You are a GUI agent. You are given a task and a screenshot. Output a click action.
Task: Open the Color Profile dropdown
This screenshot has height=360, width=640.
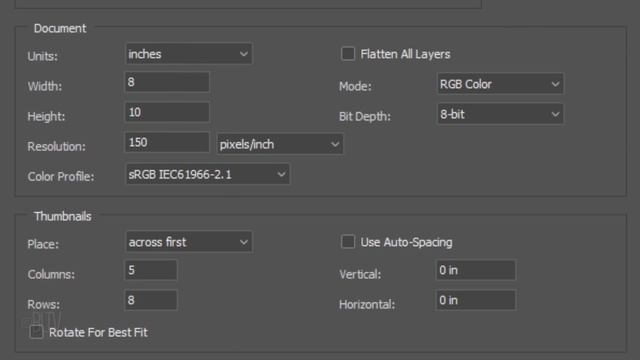207,174
